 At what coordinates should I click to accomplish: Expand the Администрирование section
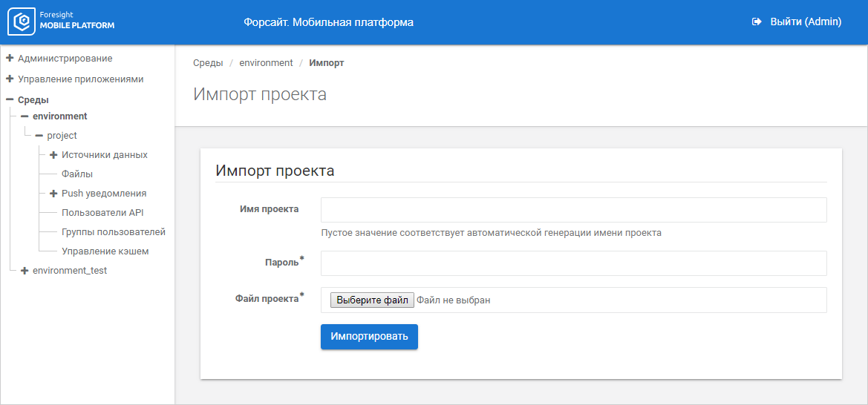[10, 58]
